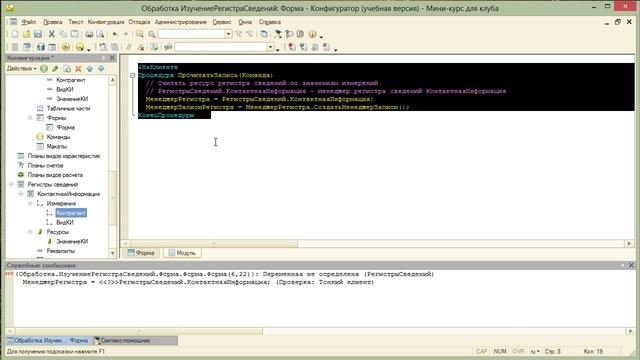Click red Delete cross in Configuration panel
640x360 pixels.
pyautogui.click(x=78, y=69)
